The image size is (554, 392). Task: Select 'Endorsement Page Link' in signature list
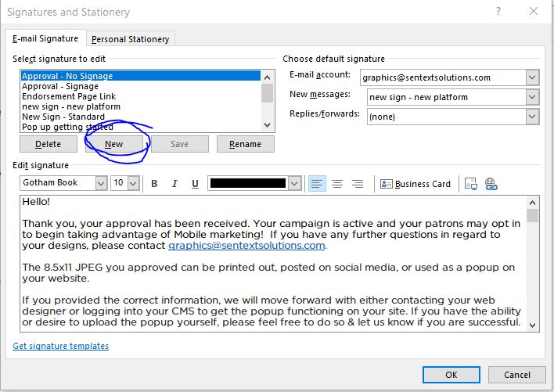(x=68, y=96)
